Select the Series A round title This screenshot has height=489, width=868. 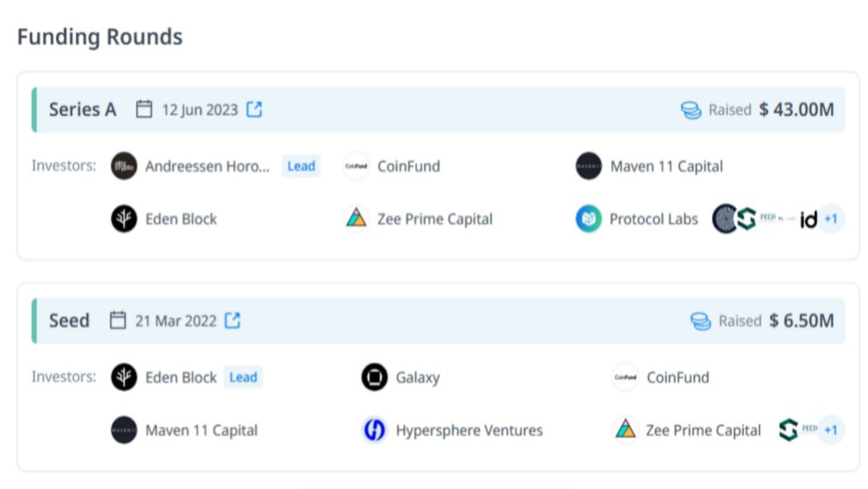(82, 109)
